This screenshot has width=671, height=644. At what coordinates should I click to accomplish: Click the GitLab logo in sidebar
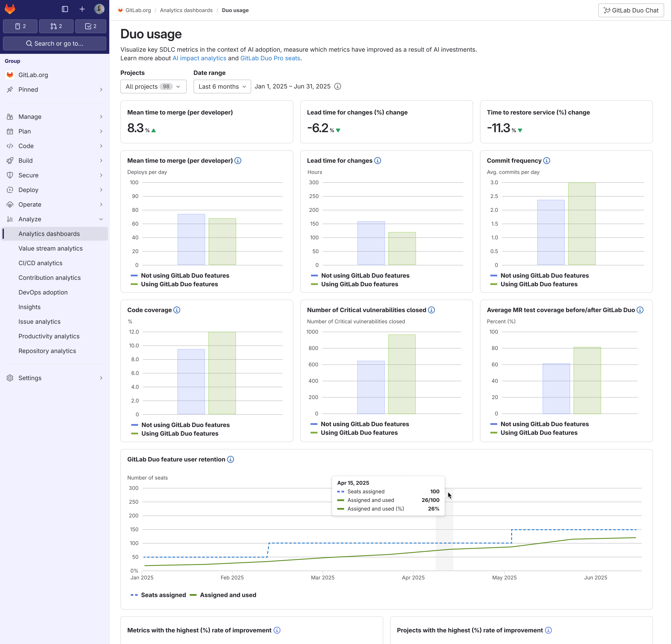coord(10,9)
